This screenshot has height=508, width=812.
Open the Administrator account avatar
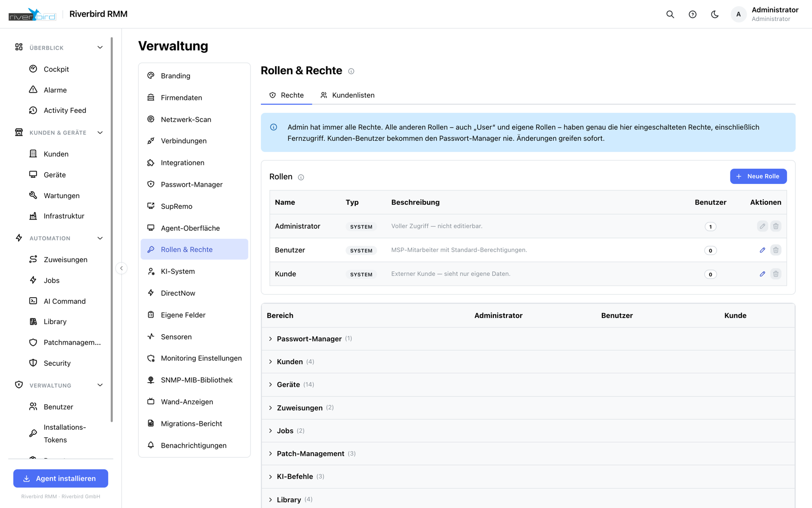(x=738, y=14)
